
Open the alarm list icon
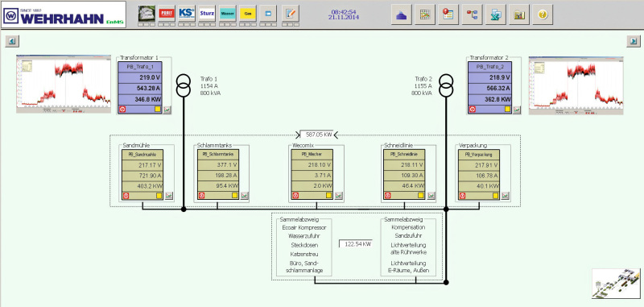click(448, 15)
